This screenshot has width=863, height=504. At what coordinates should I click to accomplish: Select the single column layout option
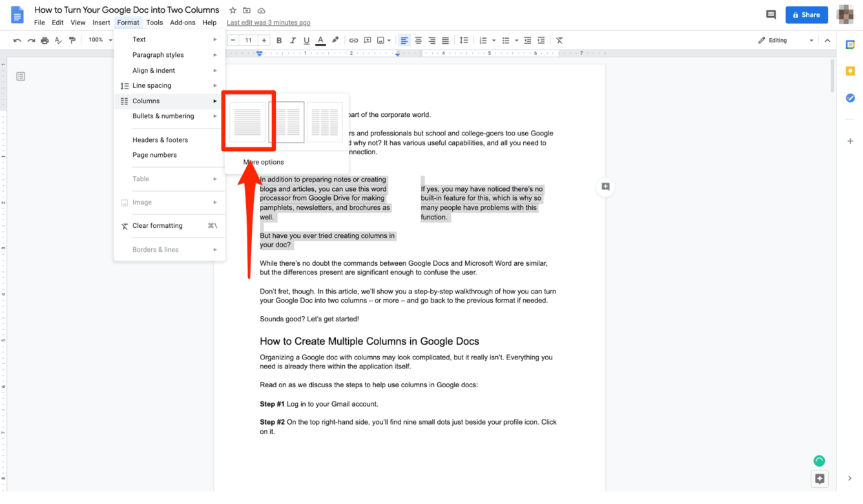[x=249, y=121]
